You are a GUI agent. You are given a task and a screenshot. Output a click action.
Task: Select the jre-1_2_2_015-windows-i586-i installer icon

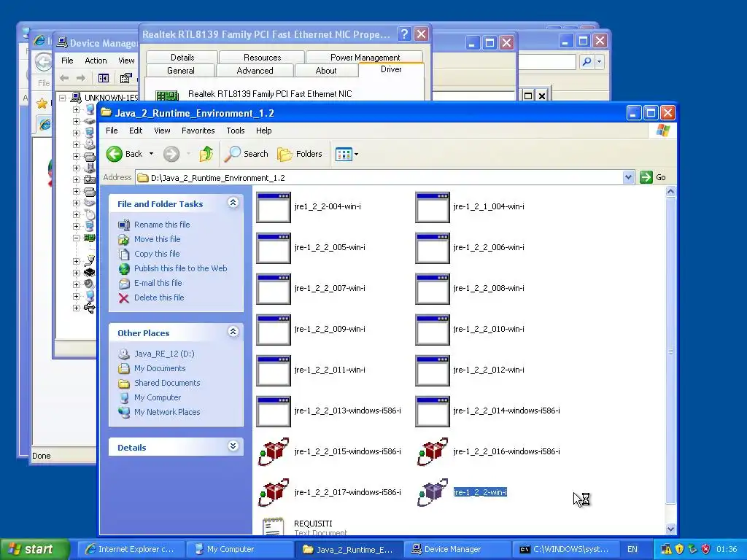(x=274, y=452)
